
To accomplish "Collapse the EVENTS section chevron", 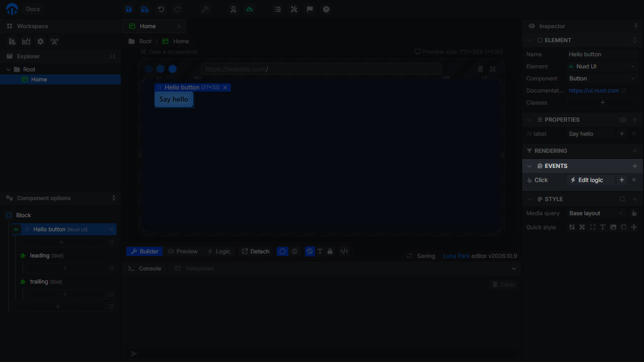I will (x=529, y=166).
